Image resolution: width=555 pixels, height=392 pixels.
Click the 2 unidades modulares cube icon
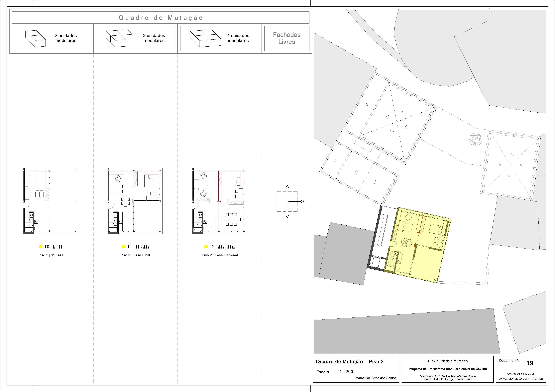[x=35, y=39]
